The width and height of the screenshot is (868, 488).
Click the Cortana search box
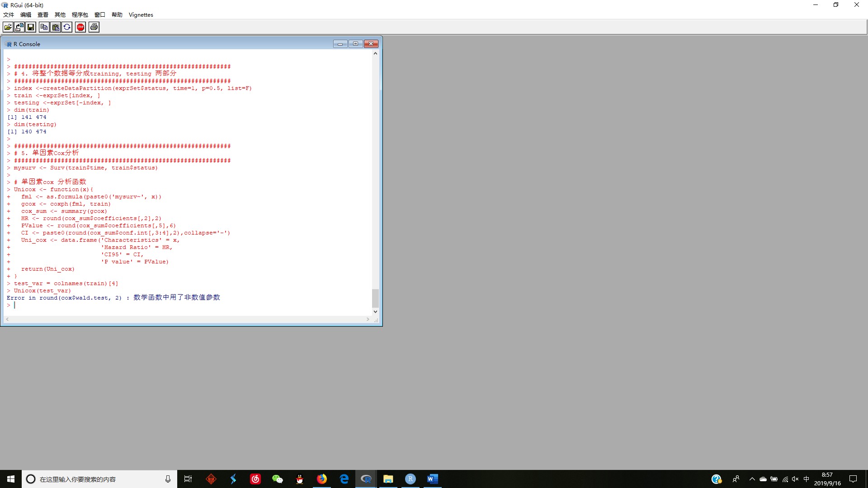tap(99, 479)
